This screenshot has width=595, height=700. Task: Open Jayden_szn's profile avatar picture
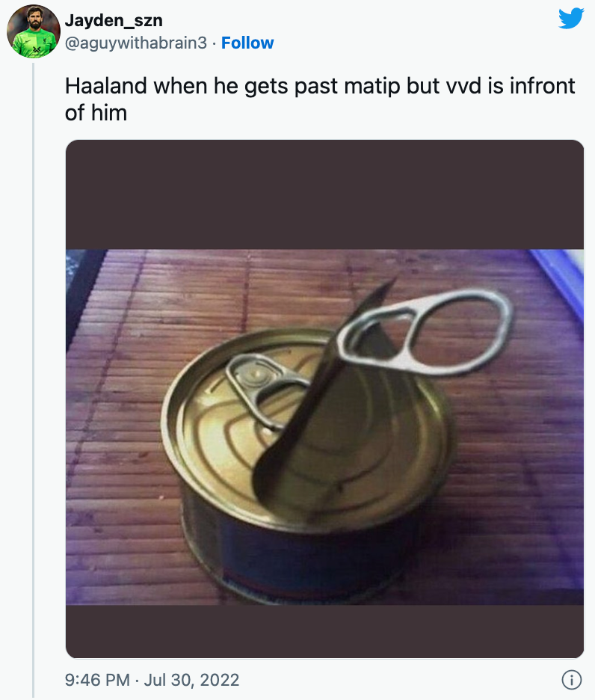pyautogui.click(x=34, y=31)
